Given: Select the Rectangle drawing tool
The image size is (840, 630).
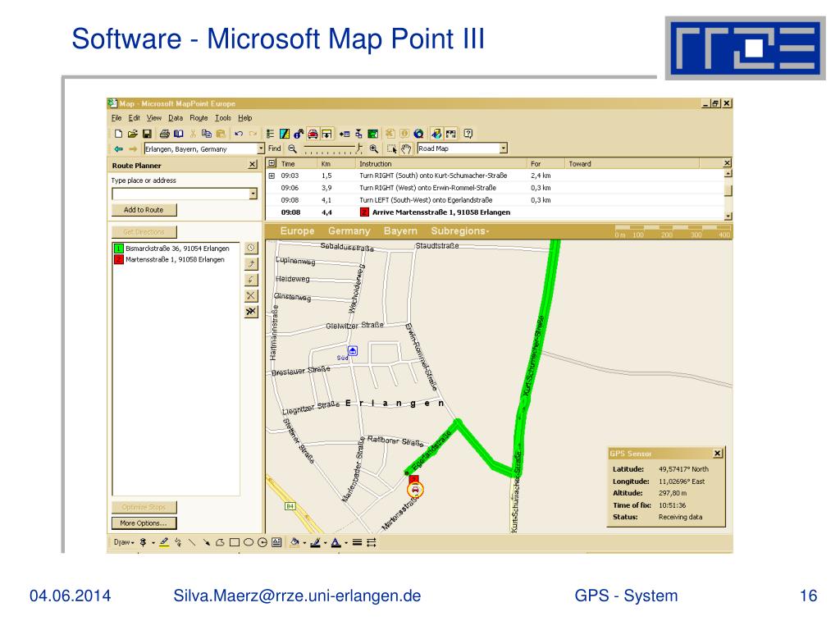Looking at the screenshot, I should click(x=234, y=543).
